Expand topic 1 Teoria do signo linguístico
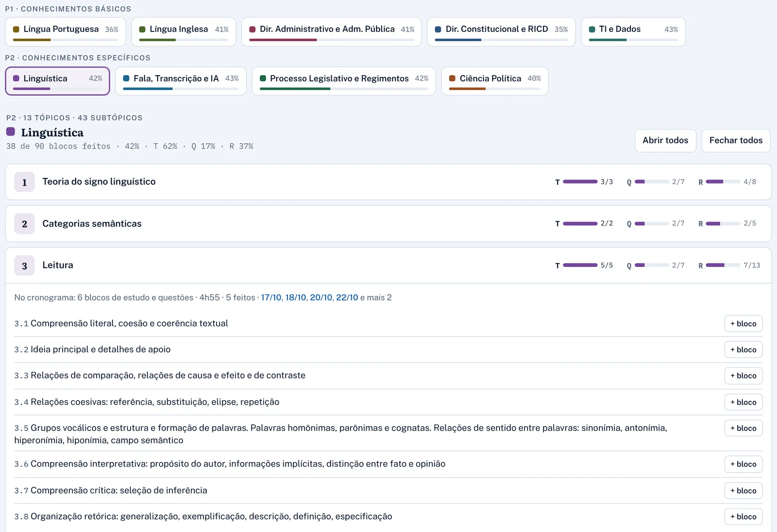The image size is (777, 532). coord(388,182)
